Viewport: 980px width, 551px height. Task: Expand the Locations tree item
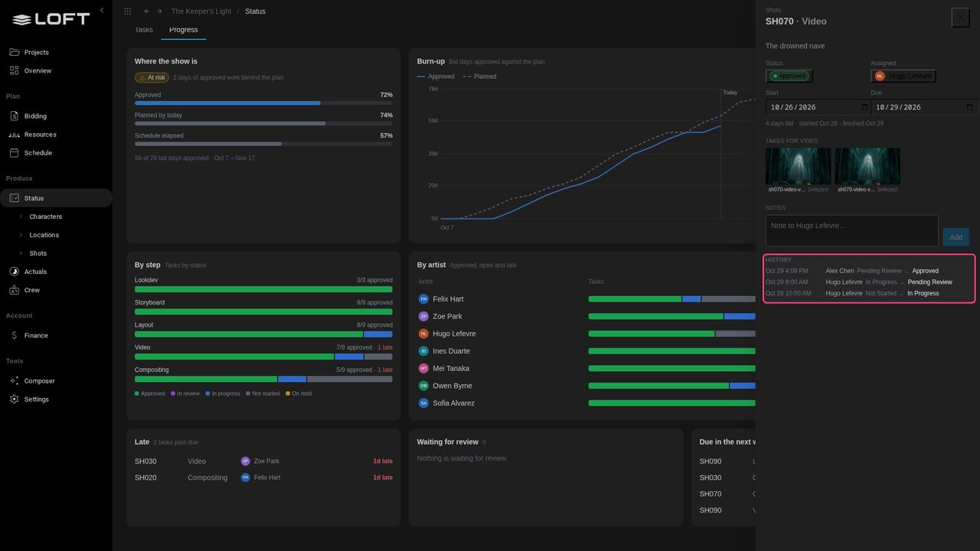tap(21, 235)
